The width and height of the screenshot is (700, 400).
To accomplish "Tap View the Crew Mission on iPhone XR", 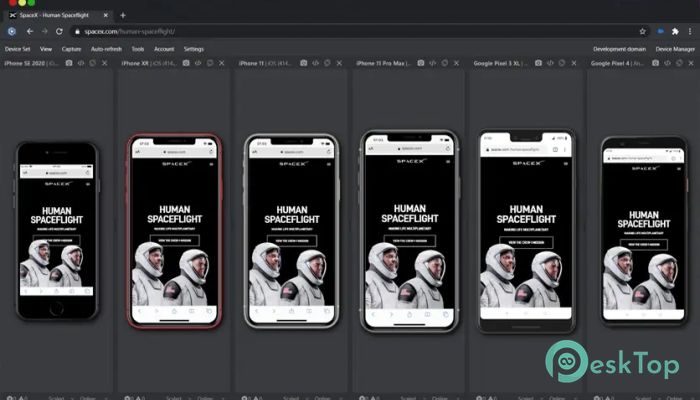I will 175,240.
